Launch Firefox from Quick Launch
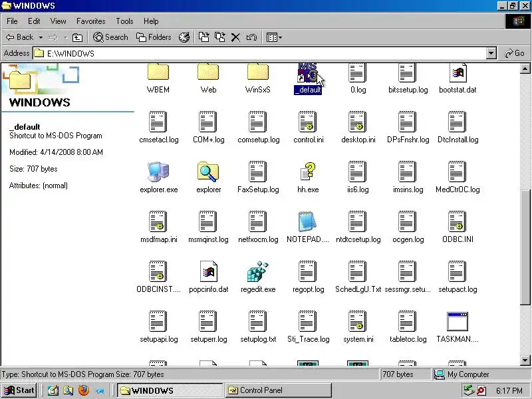The width and height of the screenshot is (532, 399). click(x=84, y=390)
